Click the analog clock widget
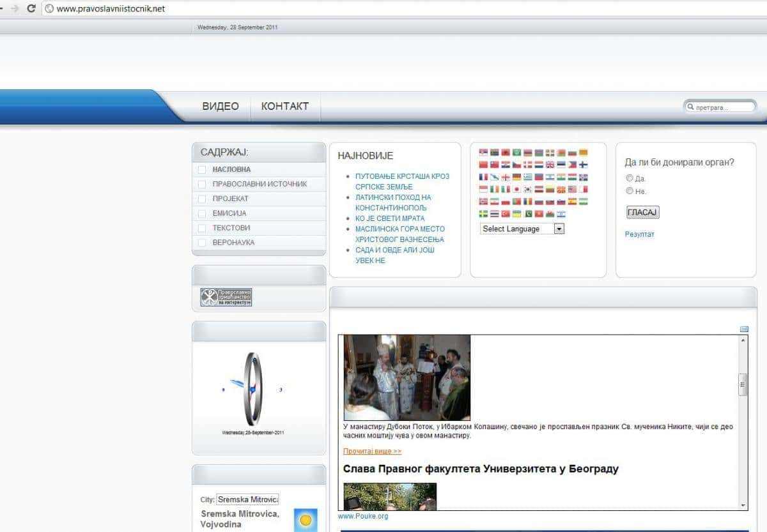Screen dimensions: 767x532 click(x=252, y=389)
